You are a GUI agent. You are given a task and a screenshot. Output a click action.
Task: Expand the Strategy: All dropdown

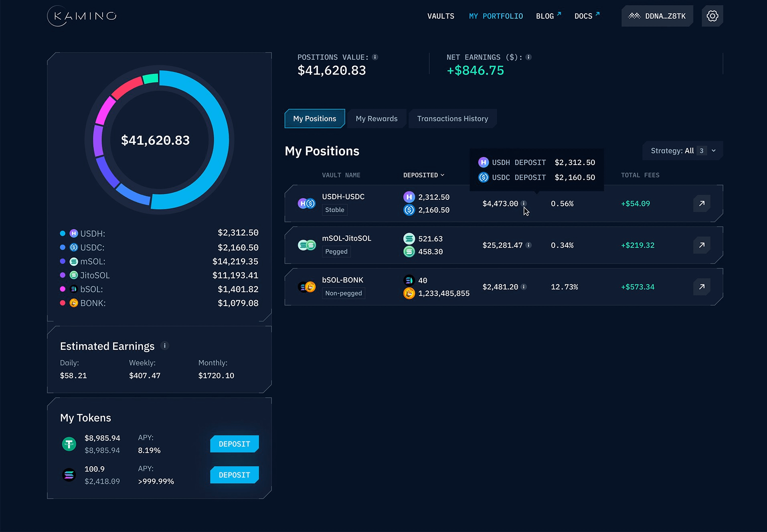(682, 151)
